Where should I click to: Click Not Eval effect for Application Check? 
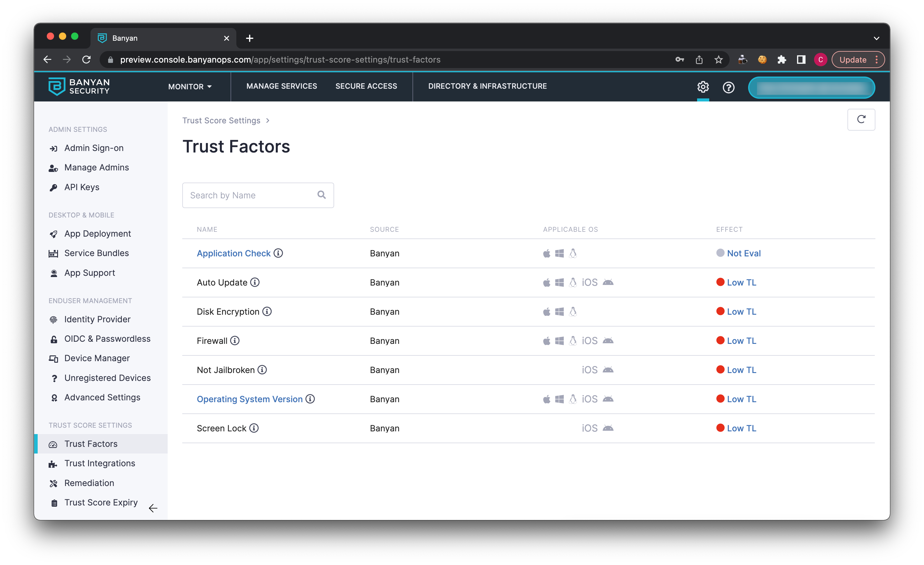click(743, 253)
